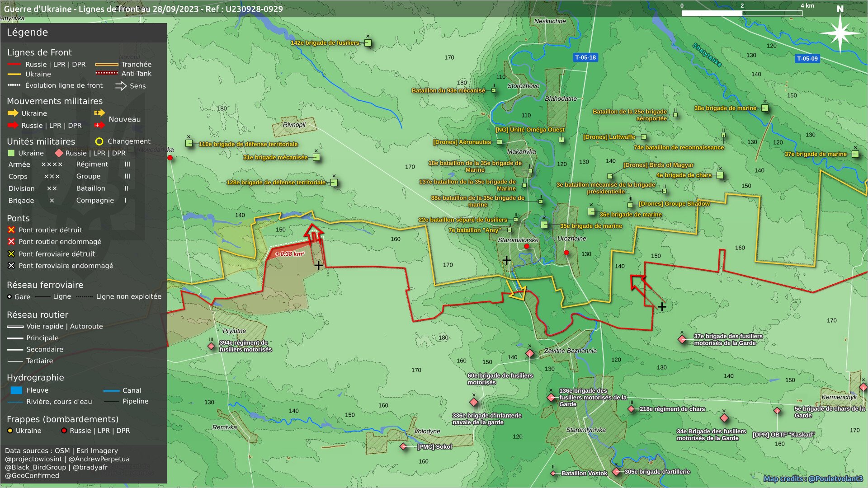Screen dimensions: 868x488
Task: Click the 'Zavitne Bazhannia' place label
Action: (x=571, y=351)
